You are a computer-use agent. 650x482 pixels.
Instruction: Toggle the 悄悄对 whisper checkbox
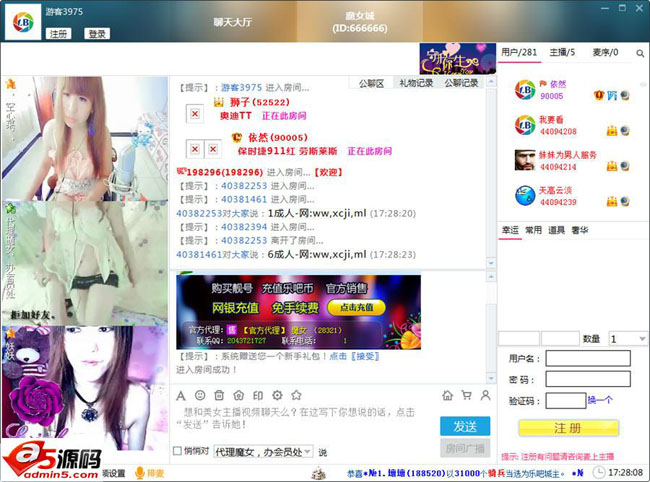(x=177, y=451)
